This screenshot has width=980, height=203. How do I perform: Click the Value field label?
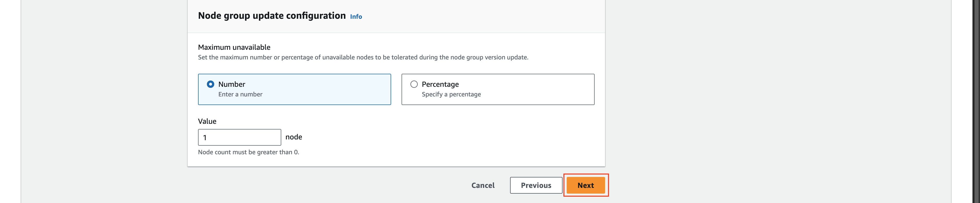pos(207,121)
